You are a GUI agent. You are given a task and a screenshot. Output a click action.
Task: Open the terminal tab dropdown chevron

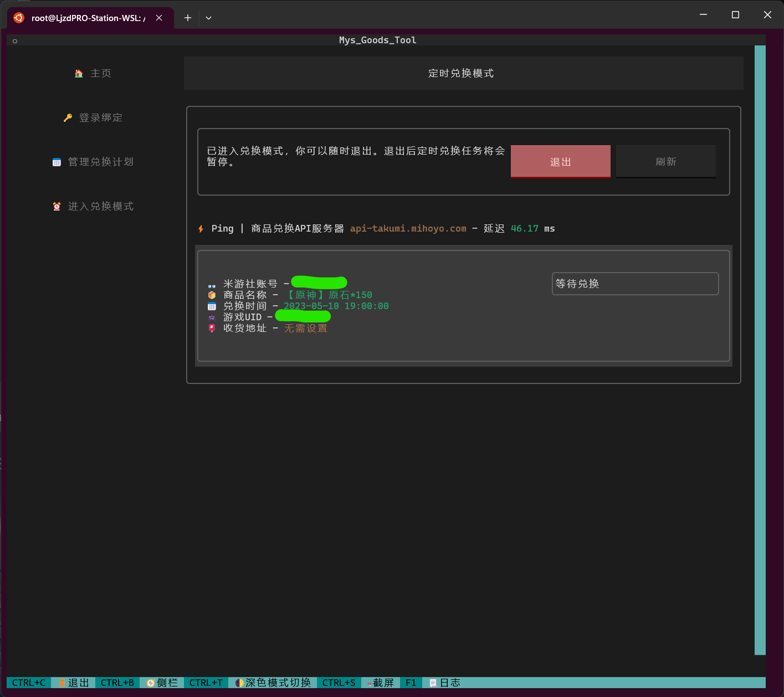point(208,18)
